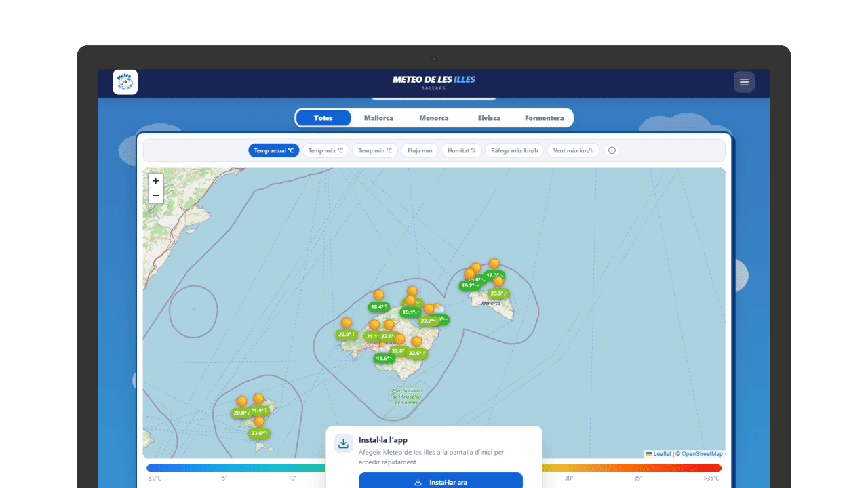Click the 23.5° marker on Menorca
Viewport: 868px width, 488px height.
point(498,293)
